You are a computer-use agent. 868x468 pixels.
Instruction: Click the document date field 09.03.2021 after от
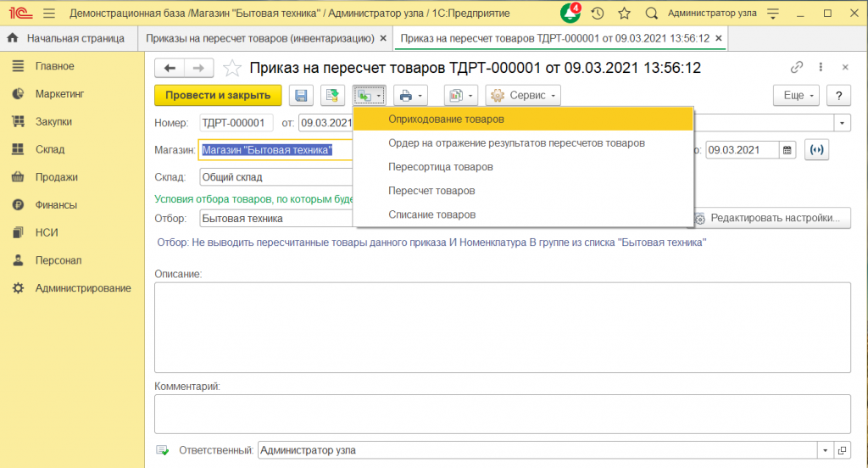tap(326, 122)
